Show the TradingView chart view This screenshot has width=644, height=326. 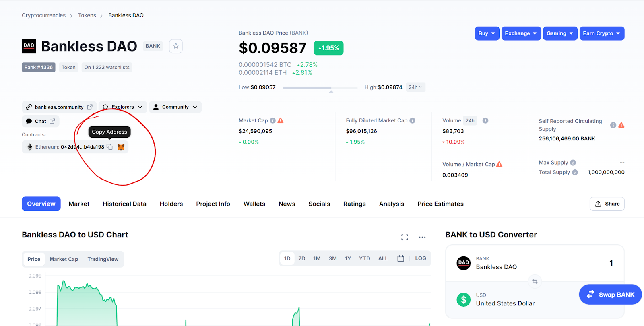pyautogui.click(x=103, y=259)
